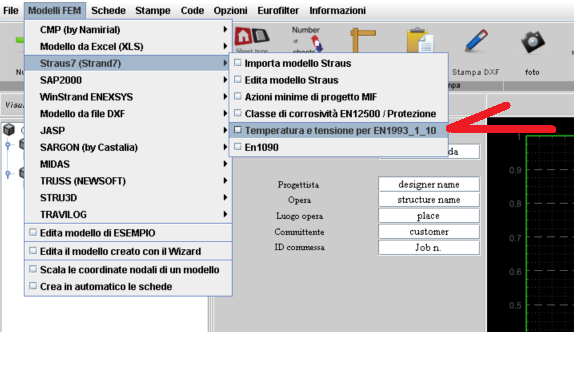Click the Number of sheets icon
Screen dimensions: 574x365
coord(308,39)
